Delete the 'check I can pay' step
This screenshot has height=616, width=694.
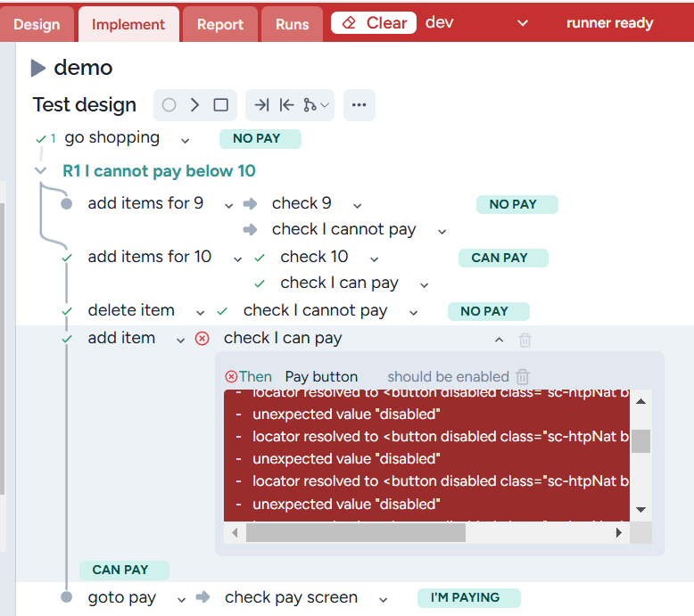coord(525,340)
